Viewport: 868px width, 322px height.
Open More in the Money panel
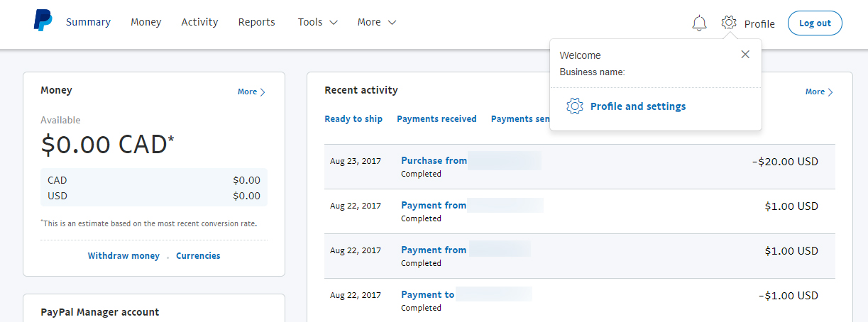tap(251, 91)
